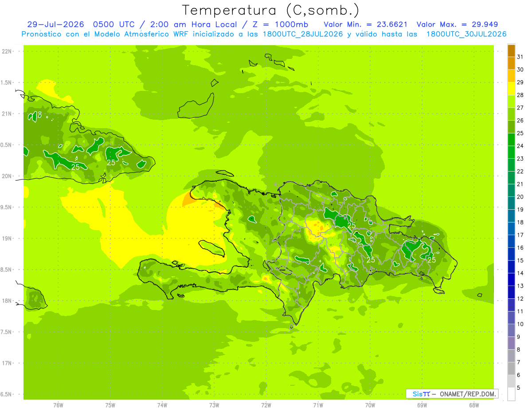This screenshot has width=532, height=411.
Task: Select the 72W longitude axis label
Action: [x=266, y=405]
